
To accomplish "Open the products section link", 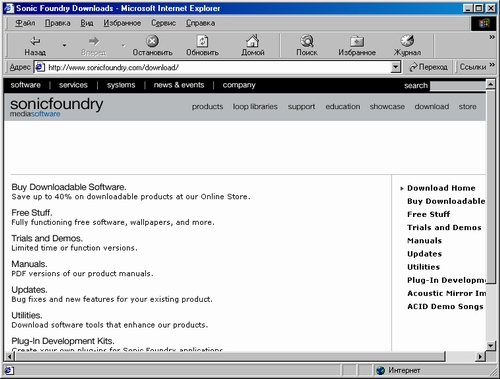I will [x=207, y=107].
